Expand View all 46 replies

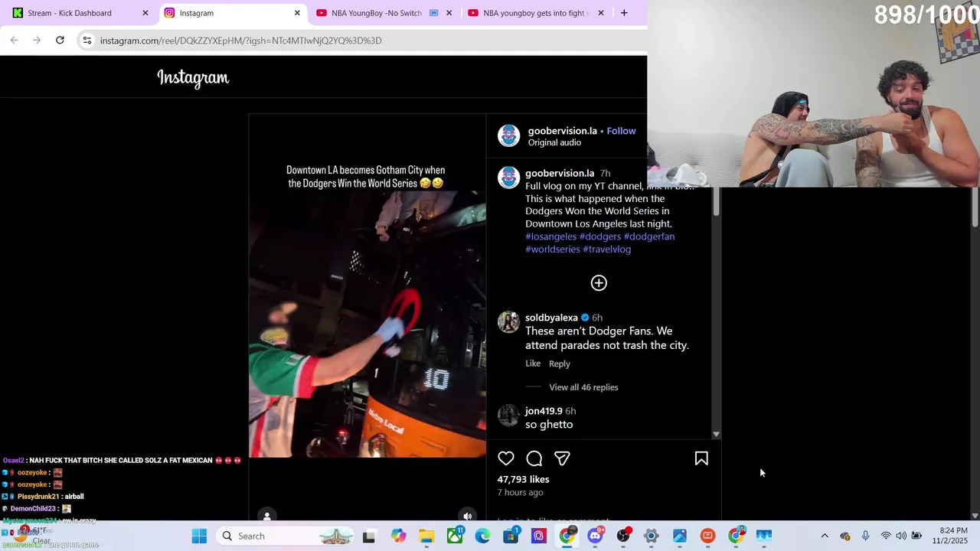[583, 387]
